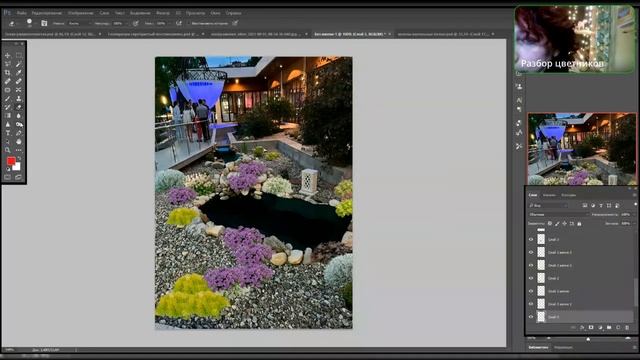Select the Rectangular Marquee tool
This screenshot has height=360, width=640.
click(x=19, y=55)
